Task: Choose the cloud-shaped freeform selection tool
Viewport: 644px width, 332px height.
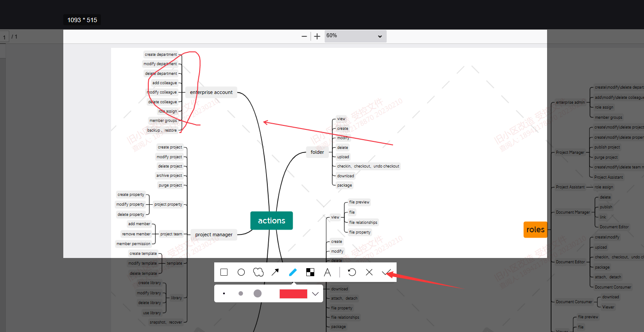Action: pos(258,272)
